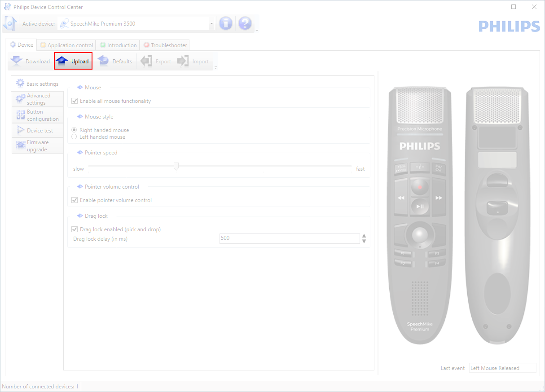The width and height of the screenshot is (545, 392).
Task: Open the Firmware upgrade side tab
Action: point(38,146)
